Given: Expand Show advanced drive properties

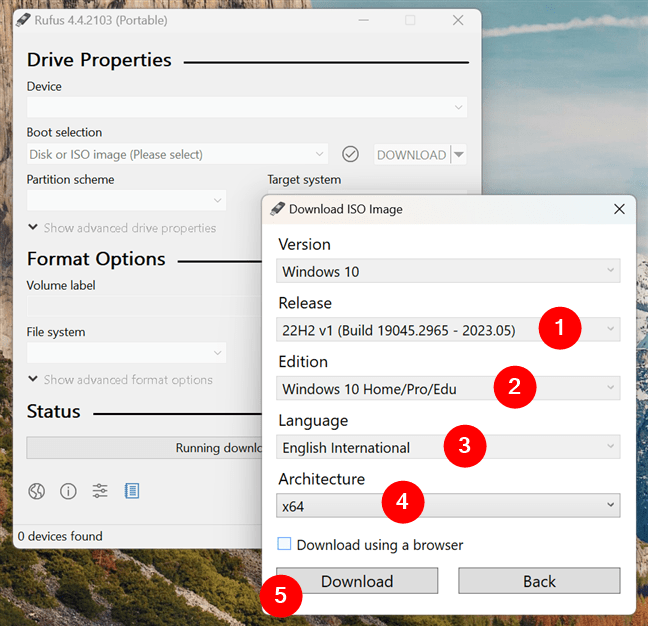Looking at the screenshot, I should 122,228.
